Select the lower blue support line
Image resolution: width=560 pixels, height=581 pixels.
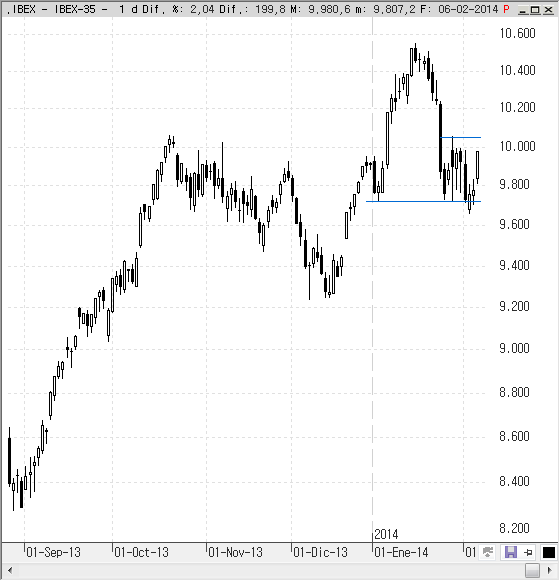tap(423, 202)
